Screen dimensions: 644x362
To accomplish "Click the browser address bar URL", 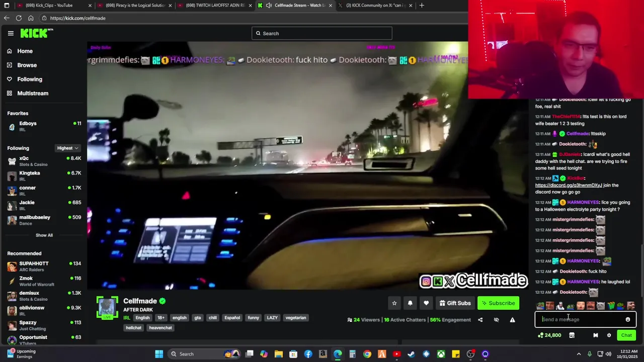I will (78, 18).
